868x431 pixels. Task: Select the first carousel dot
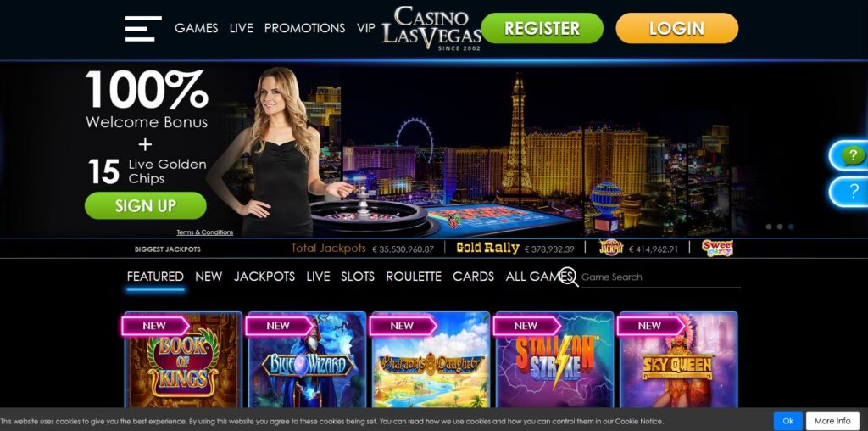pyautogui.click(x=768, y=227)
